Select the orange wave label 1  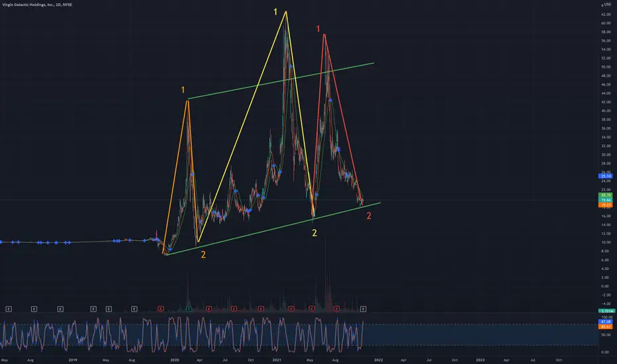pyautogui.click(x=183, y=90)
